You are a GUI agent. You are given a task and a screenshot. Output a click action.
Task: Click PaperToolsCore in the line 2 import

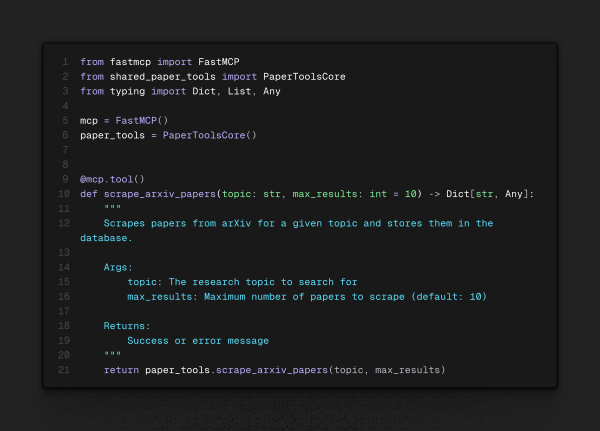[304, 76]
